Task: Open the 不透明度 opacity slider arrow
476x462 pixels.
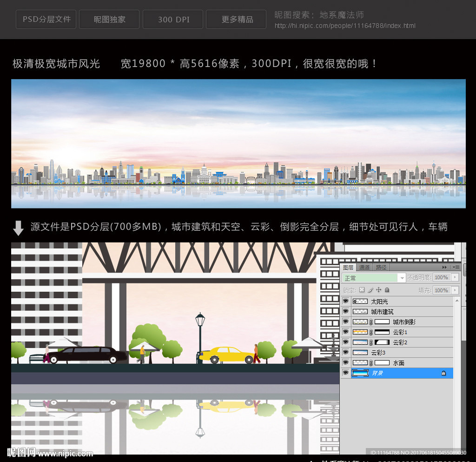Action: (x=455, y=277)
